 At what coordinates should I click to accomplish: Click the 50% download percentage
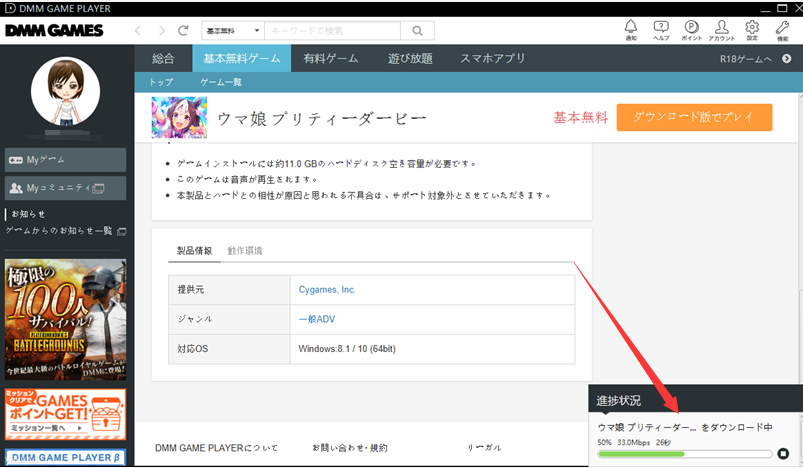click(604, 442)
